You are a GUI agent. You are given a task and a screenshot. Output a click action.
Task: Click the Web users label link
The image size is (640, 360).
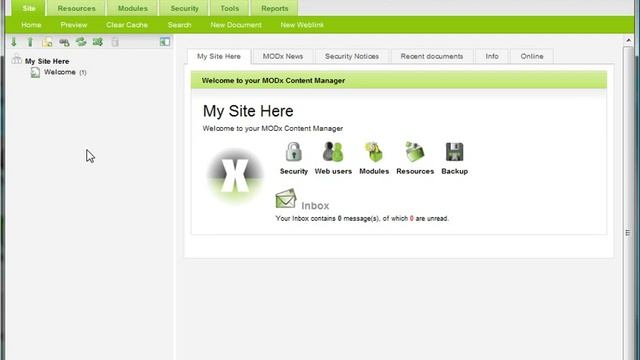(x=333, y=171)
